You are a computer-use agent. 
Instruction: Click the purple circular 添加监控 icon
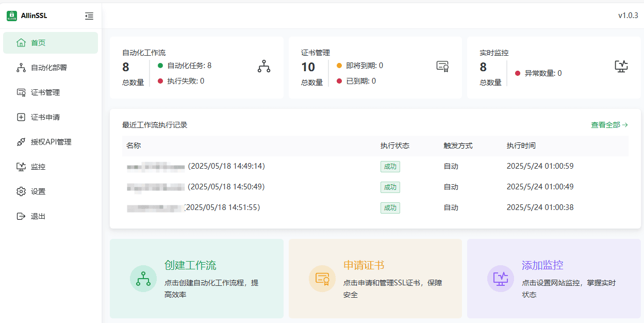[x=501, y=279]
